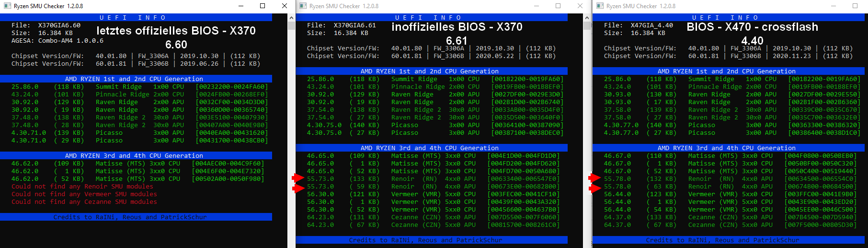Click address '[00363300-00386320]' on Picasso row
The image size is (868, 248).
824,125
